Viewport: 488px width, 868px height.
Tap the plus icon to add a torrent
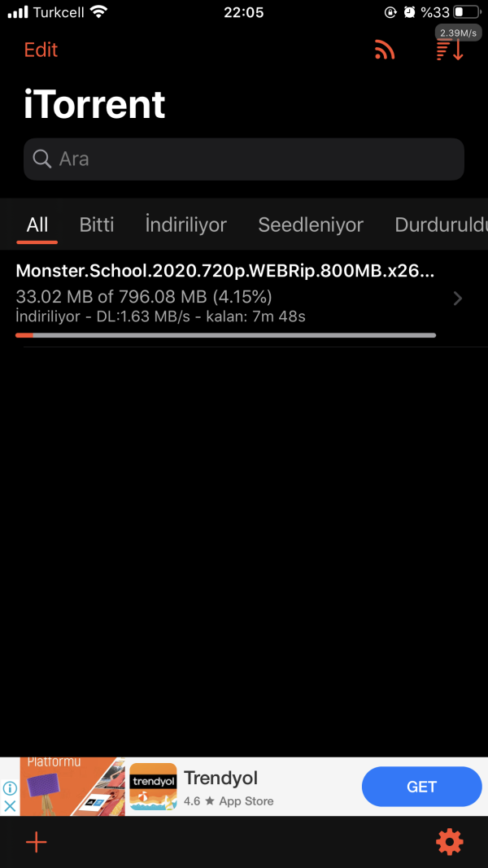[x=37, y=843]
